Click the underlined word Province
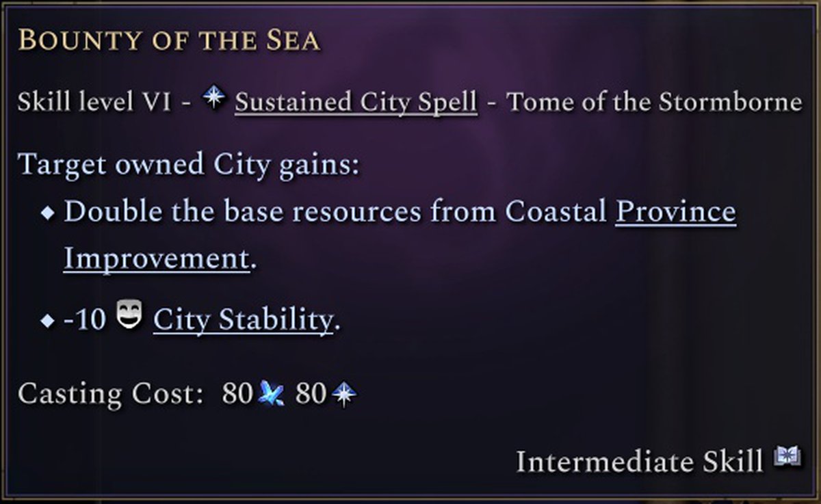Viewport: 821px width, 504px height. 675,212
